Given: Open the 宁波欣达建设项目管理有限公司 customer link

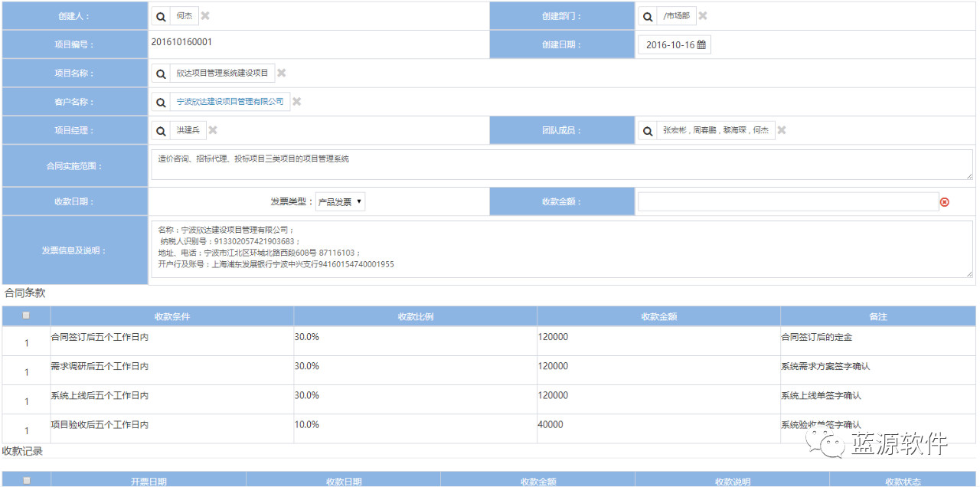Looking at the screenshot, I should [230, 102].
